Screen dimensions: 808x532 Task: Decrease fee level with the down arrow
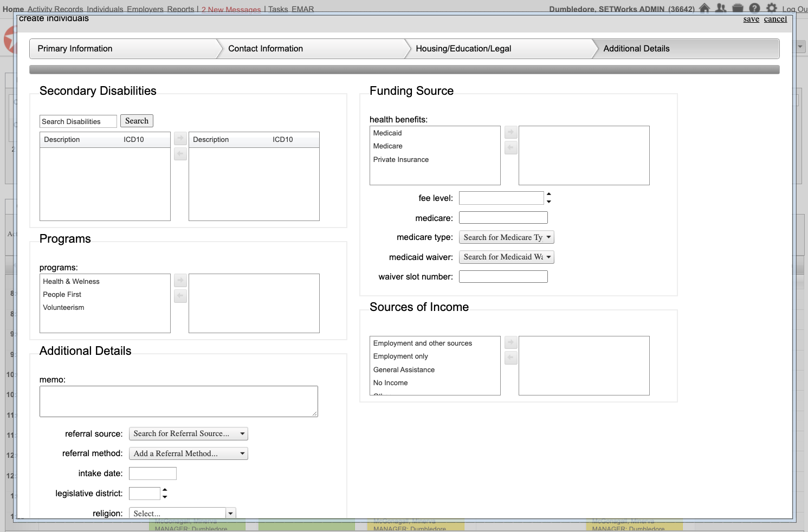coord(549,202)
